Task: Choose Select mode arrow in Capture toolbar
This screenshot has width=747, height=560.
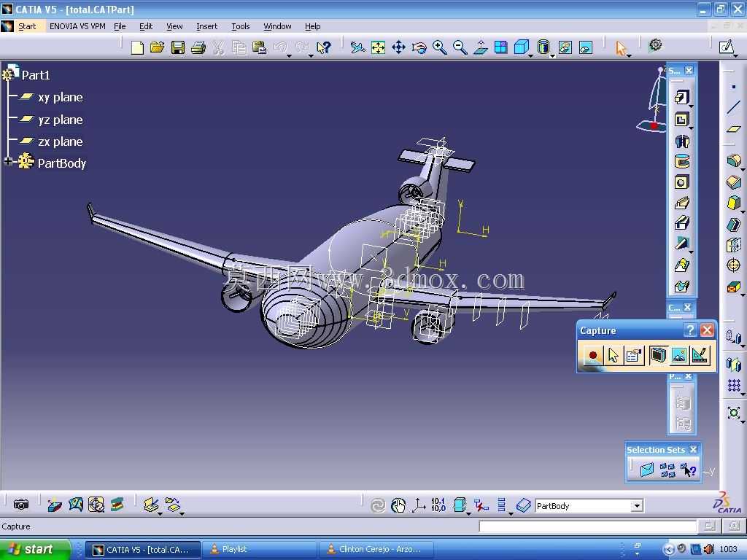Action: click(x=613, y=355)
